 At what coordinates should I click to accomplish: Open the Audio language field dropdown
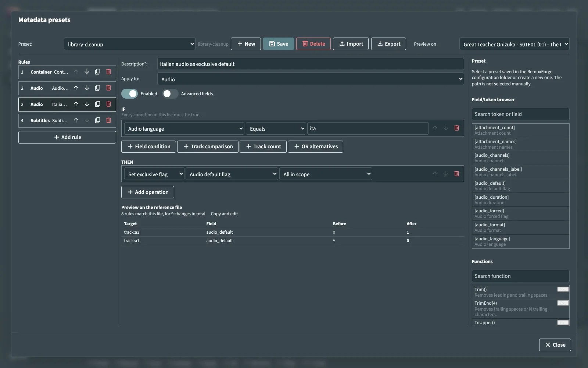(x=184, y=128)
